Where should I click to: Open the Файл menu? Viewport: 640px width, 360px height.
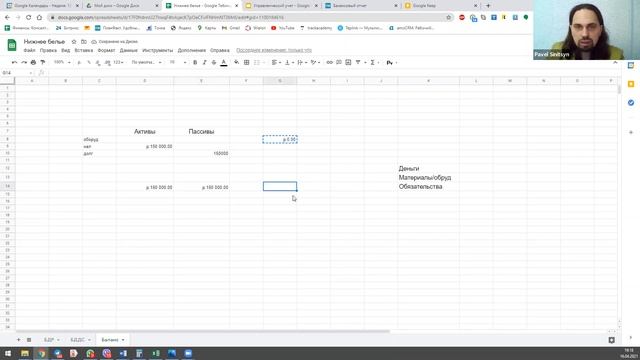(x=29, y=50)
